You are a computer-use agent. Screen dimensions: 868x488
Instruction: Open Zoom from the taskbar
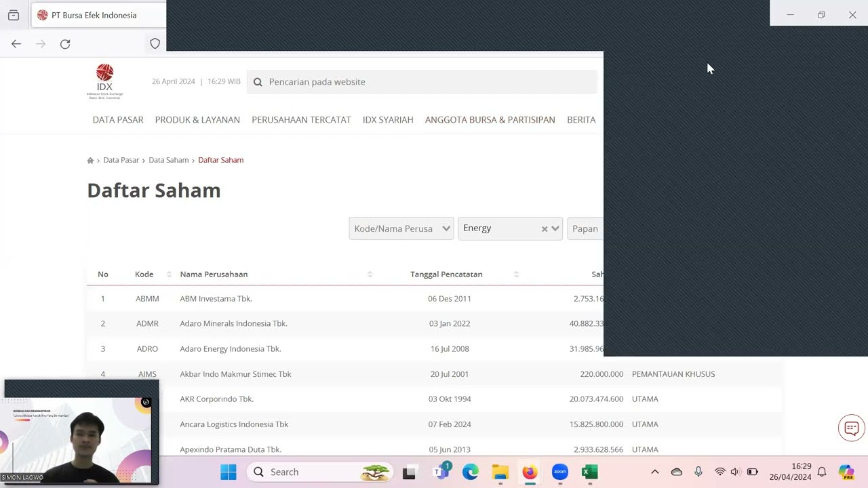pos(560,472)
